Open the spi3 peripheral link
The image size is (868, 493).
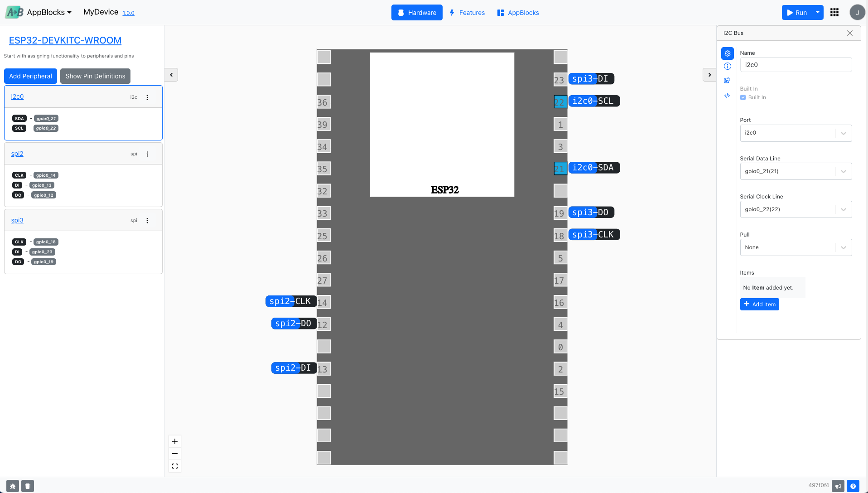coord(17,220)
